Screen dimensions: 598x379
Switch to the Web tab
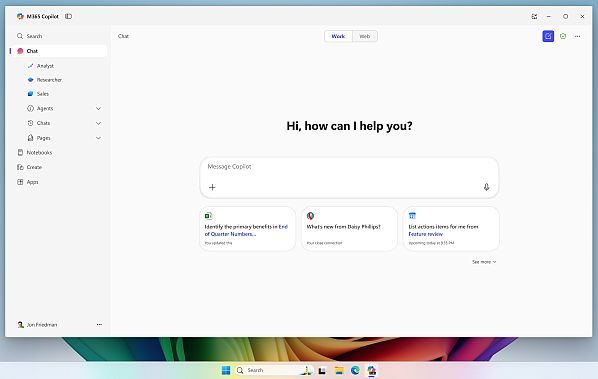pos(365,36)
